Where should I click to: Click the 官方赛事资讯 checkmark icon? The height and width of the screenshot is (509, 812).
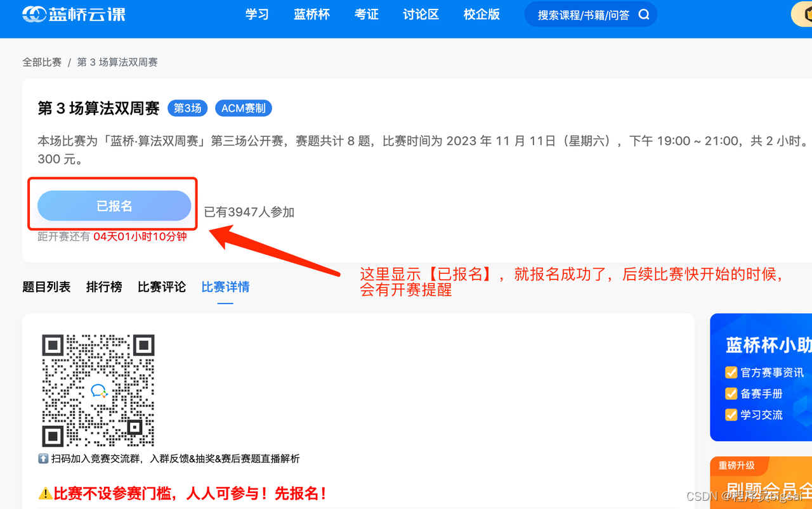tap(731, 372)
